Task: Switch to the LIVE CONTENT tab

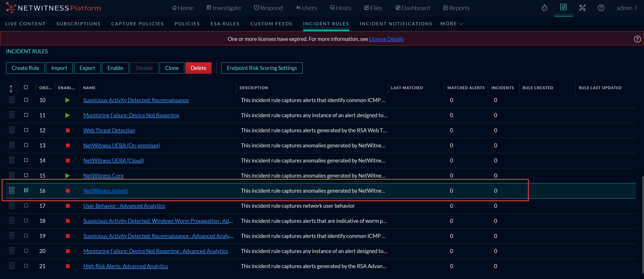Action: [x=25, y=24]
